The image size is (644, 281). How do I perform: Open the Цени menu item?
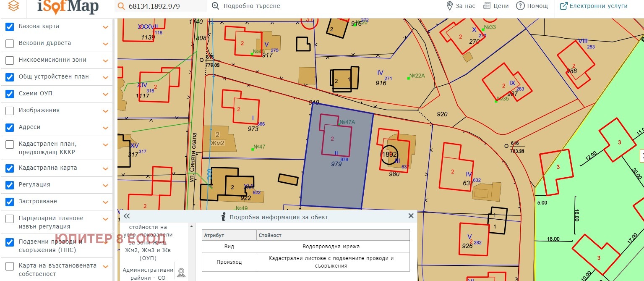click(496, 6)
